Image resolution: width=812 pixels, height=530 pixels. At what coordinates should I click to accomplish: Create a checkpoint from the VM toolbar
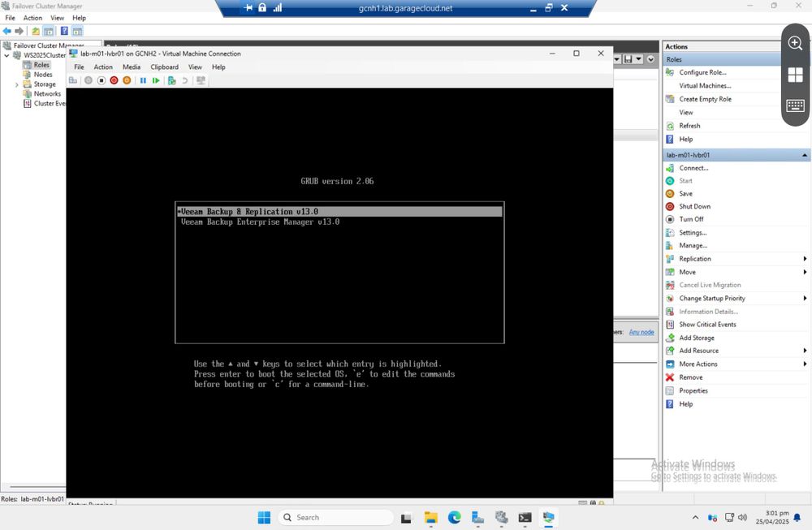click(171, 80)
